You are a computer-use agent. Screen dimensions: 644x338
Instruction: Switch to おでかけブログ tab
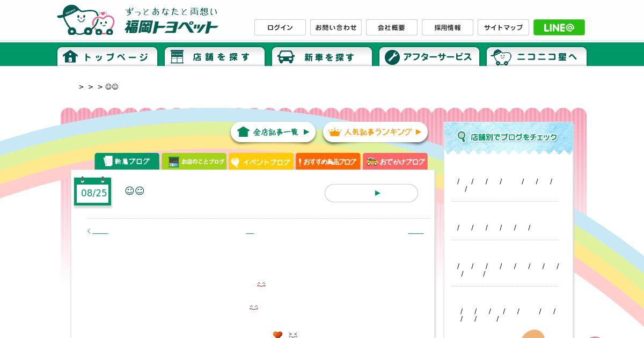(395, 161)
